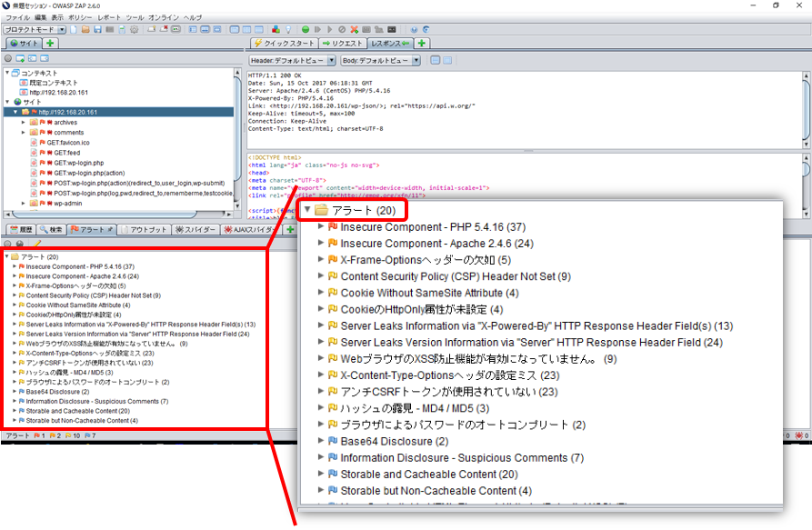Switch to the スパイダー tab

click(195, 229)
